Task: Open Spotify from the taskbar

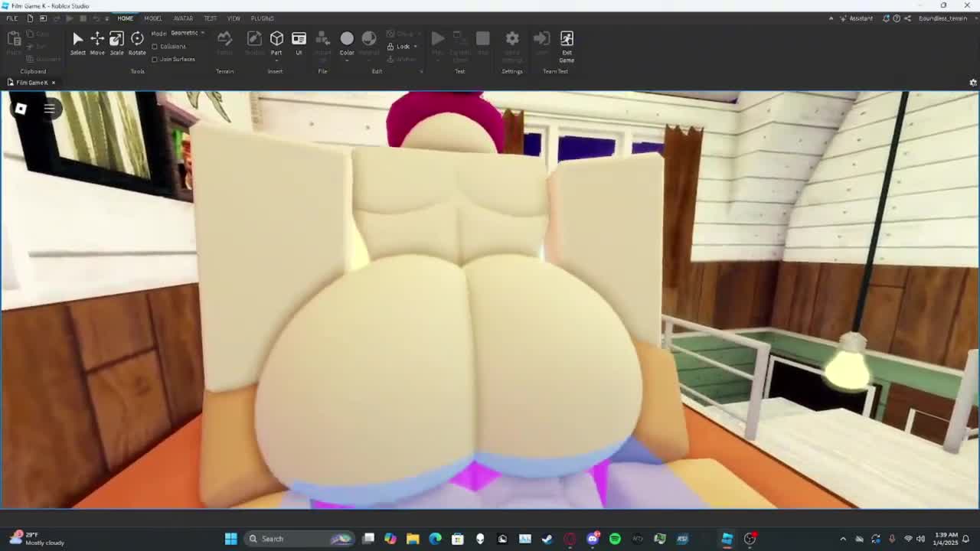Action: click(615, 539)
